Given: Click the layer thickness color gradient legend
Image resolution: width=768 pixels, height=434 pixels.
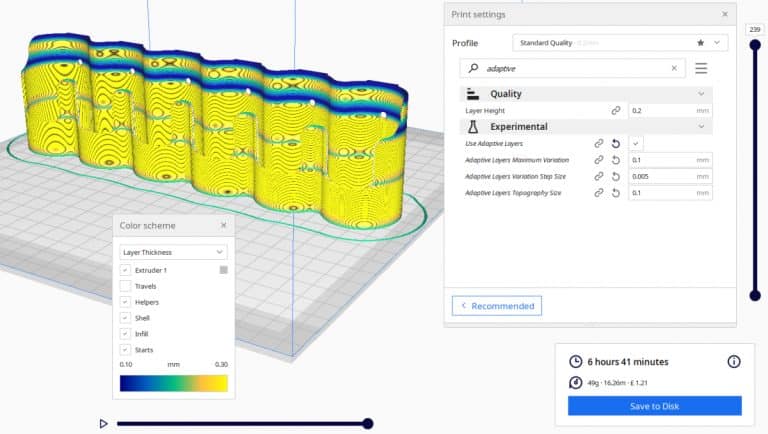Looking at the screenshot, I should pos(173,383).
